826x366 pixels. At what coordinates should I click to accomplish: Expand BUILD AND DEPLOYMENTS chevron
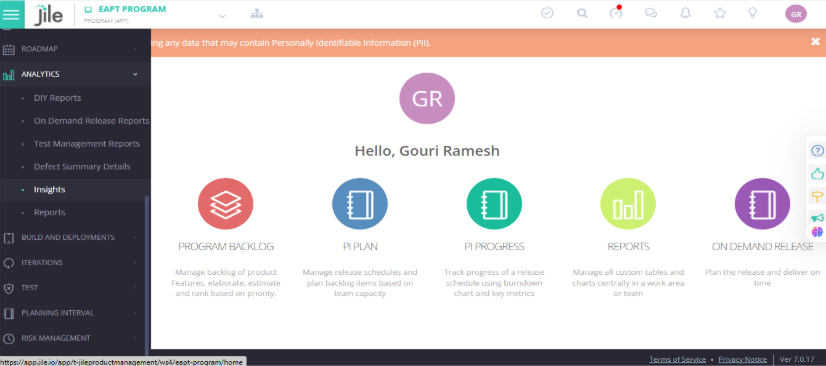coord(135,238)
